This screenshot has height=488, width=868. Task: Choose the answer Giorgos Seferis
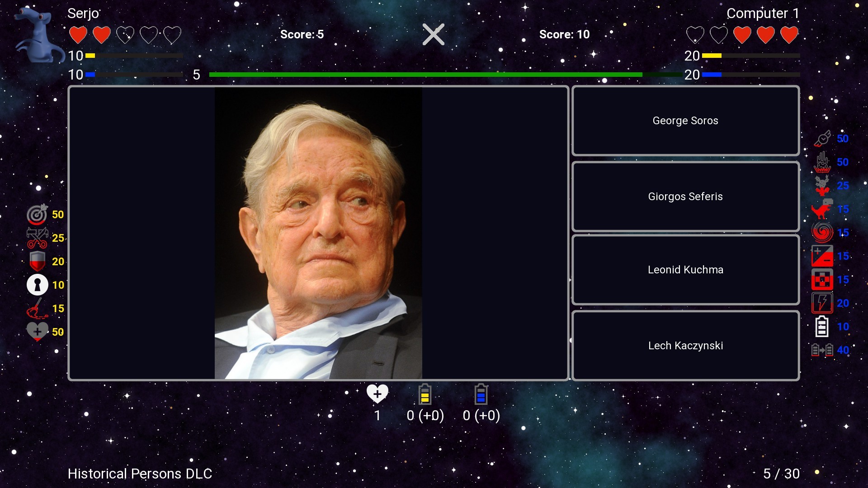click(685, 197)
